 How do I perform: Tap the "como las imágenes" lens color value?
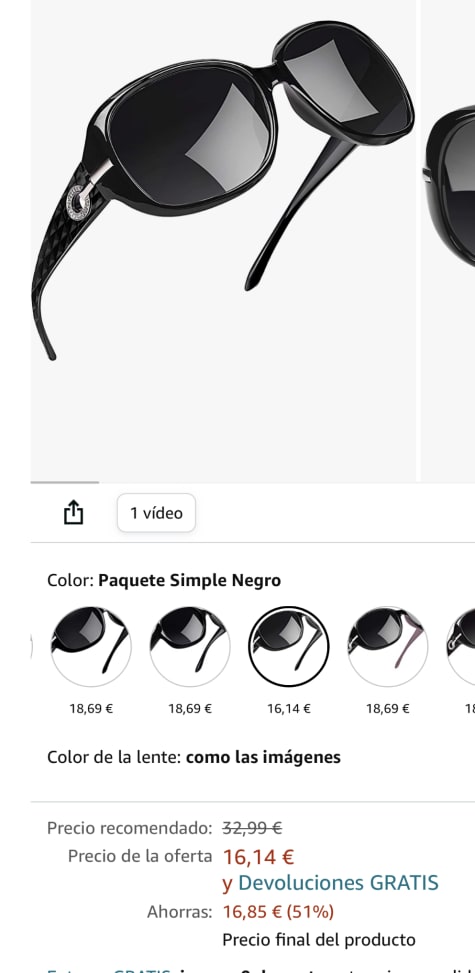(263, 758)
